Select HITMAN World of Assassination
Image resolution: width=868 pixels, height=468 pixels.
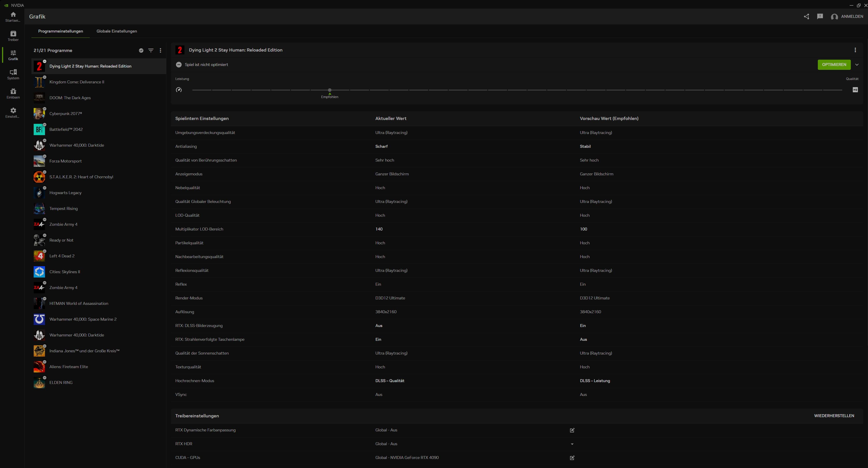pos(99,303)
